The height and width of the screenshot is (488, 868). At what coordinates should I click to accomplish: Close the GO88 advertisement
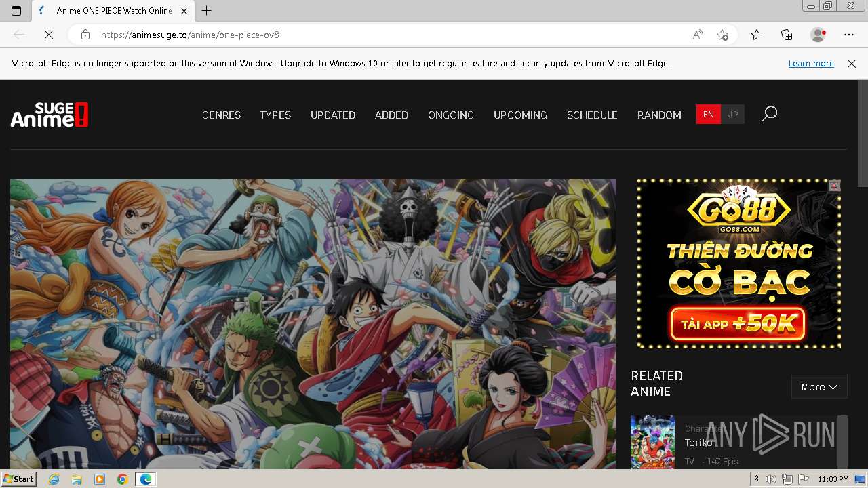click(x=835, y=185)
